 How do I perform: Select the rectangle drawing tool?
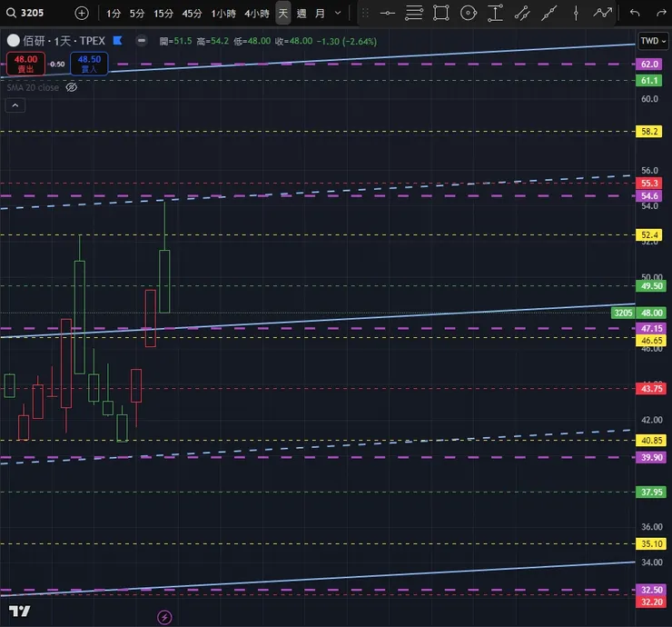tap(440, 14)
